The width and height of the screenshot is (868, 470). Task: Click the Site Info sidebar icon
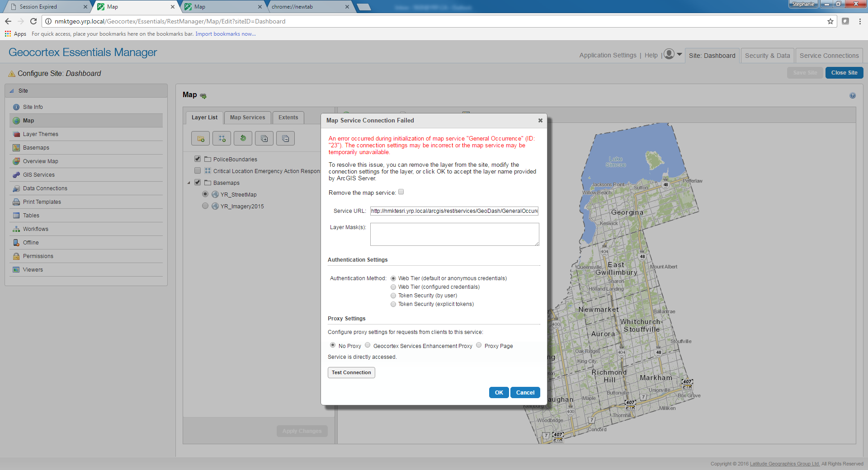pos(16,107)
